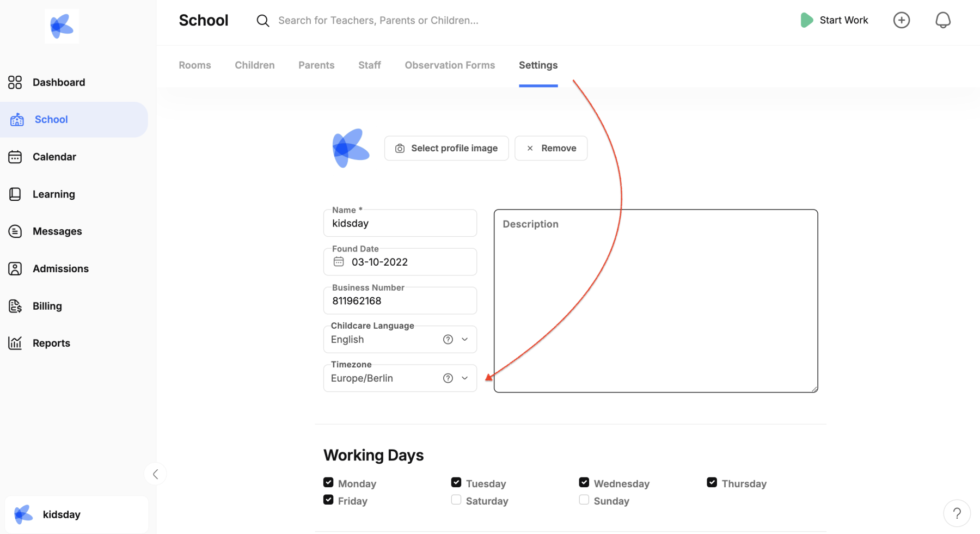Enable Sunday as a working day
This screenshot has height=534, width=980.
pos(584,500)
